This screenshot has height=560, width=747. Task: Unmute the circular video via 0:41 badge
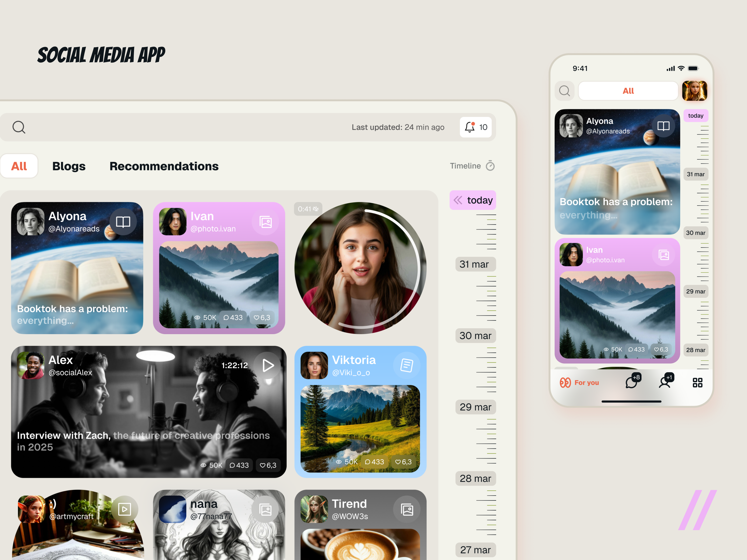click(x=308, y=209)
